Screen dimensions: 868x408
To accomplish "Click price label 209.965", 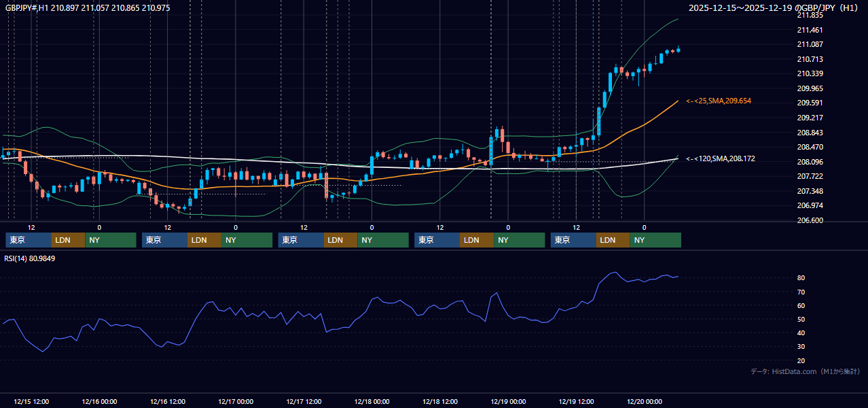I will pyautogui.click(x=810, y=88).
